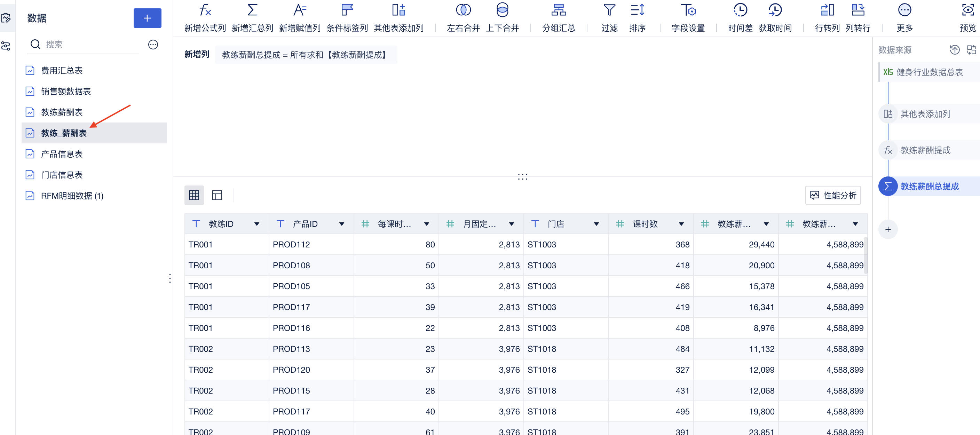Click the blue add data button
The image size is (980, 435).
(147, 18)
